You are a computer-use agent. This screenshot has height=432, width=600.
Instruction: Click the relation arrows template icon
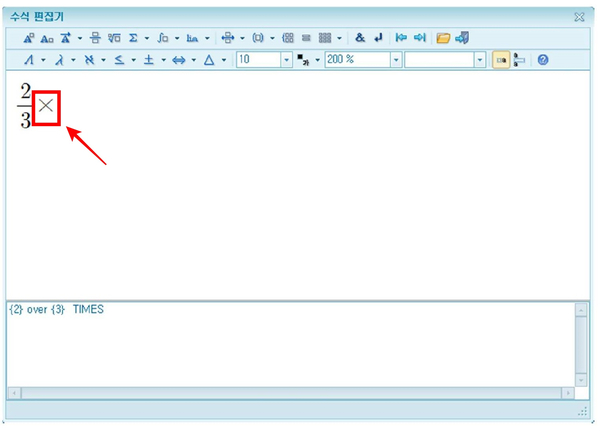point(228,38)
